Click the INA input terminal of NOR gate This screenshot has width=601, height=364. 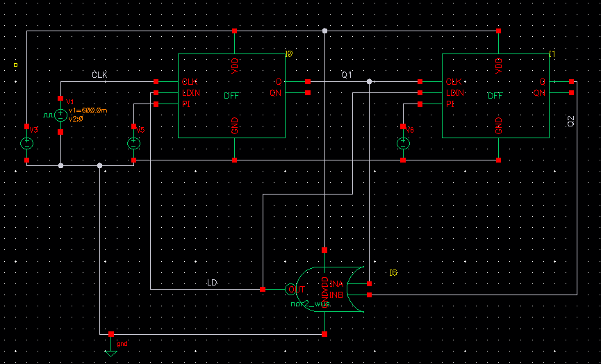point(369,284)
